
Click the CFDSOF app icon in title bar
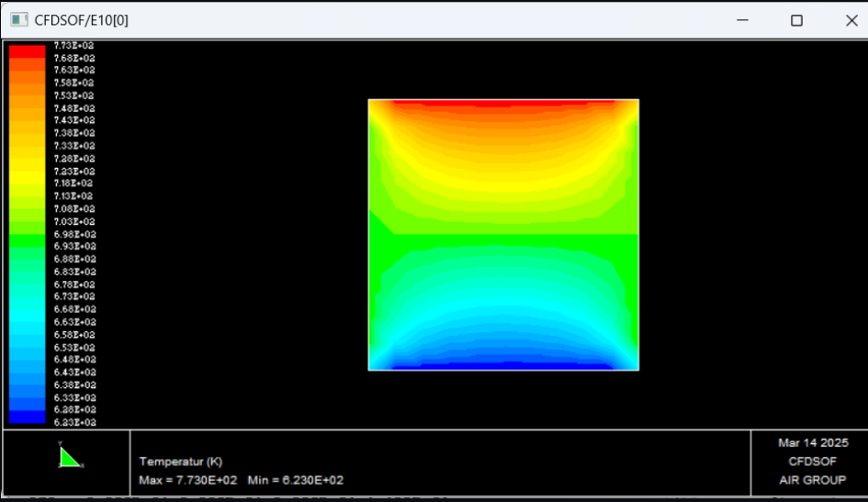(19, 20)
